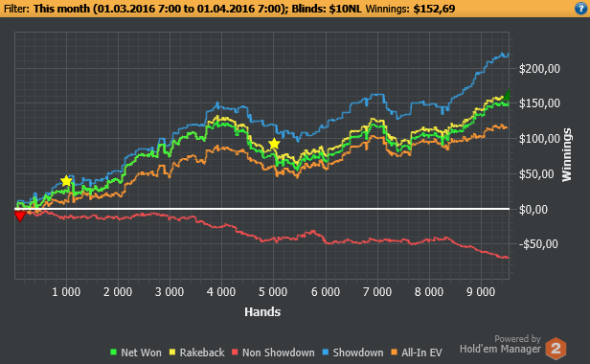Click the Winnings axis title
The image size is (590, 364).
point(567,155)
